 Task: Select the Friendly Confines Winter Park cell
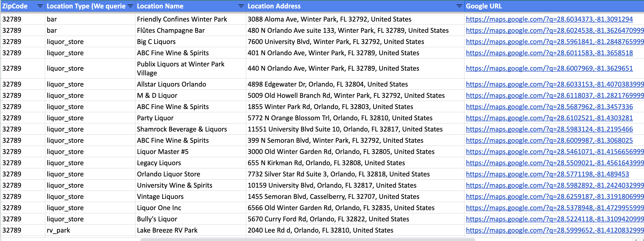point(190,19)
